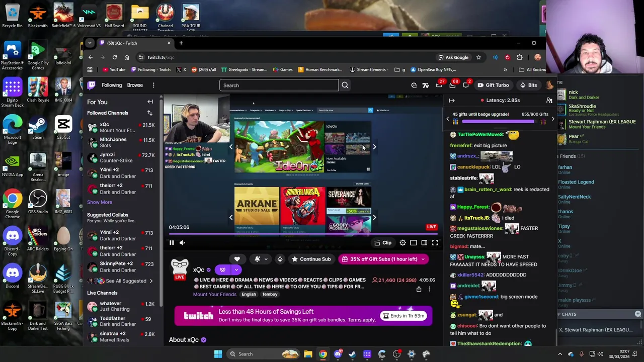Open the StreamElements bookmark
The width and height of the screenshot is (644, 362).
click(x=368, y=70)
